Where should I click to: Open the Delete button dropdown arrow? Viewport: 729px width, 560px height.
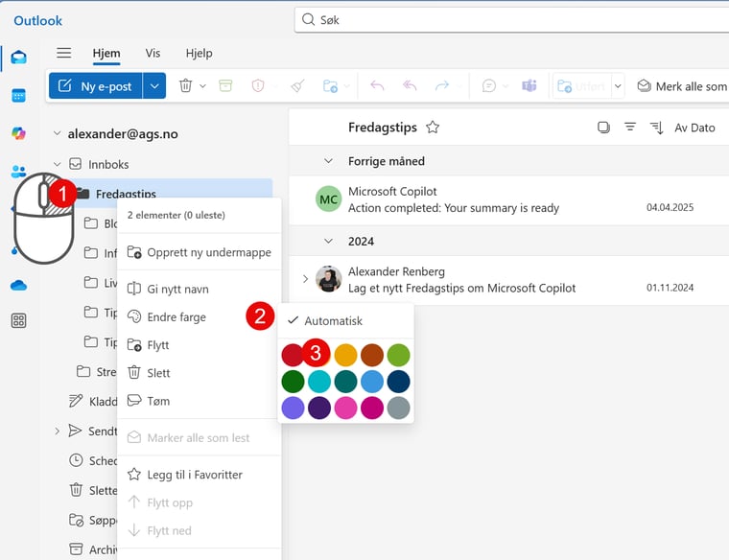(202, 86)
